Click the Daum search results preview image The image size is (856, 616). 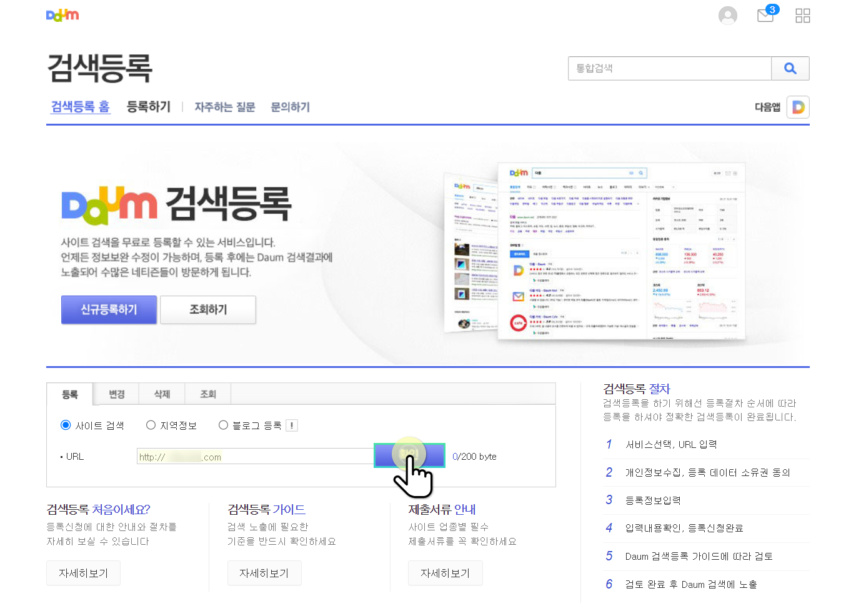click(x=594, y=251)
